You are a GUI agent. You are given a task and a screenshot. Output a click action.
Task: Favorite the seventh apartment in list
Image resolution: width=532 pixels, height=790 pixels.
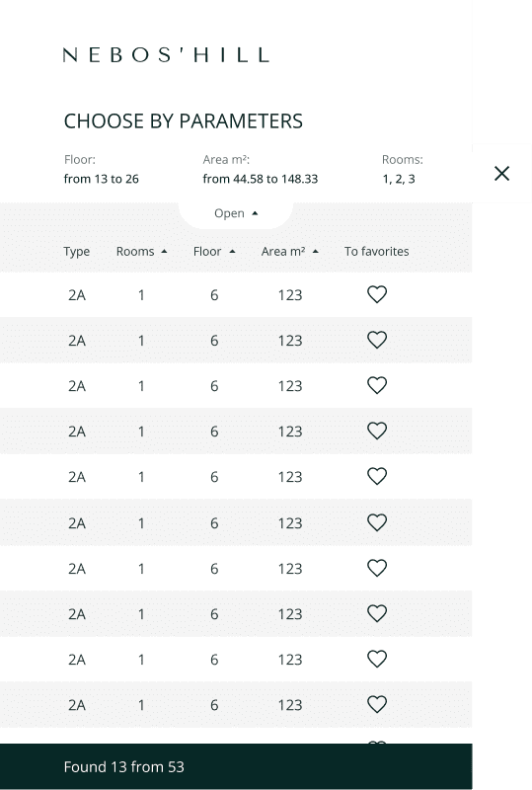point(377,568)
